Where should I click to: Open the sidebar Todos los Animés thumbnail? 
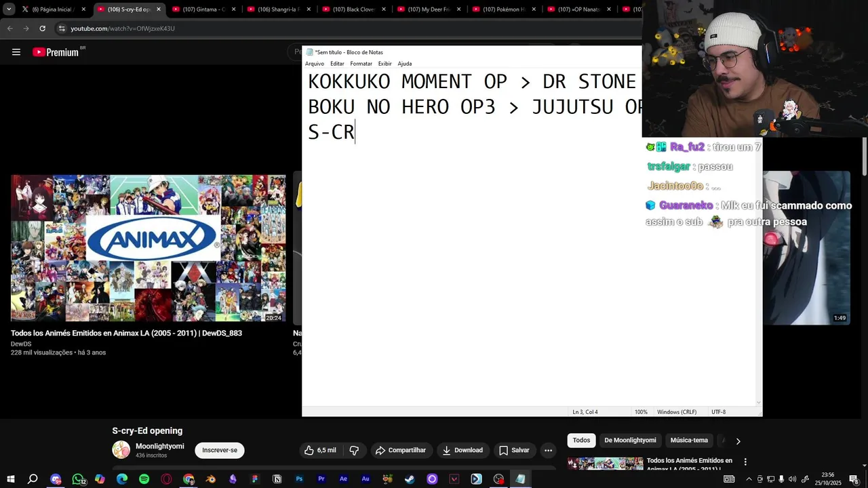coord(605,464)
